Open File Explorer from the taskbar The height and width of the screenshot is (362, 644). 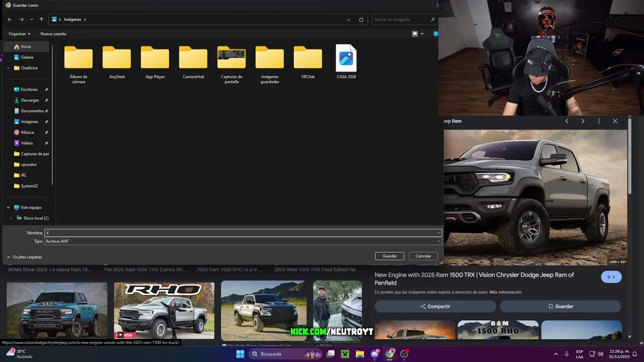(x=360, y=354)
